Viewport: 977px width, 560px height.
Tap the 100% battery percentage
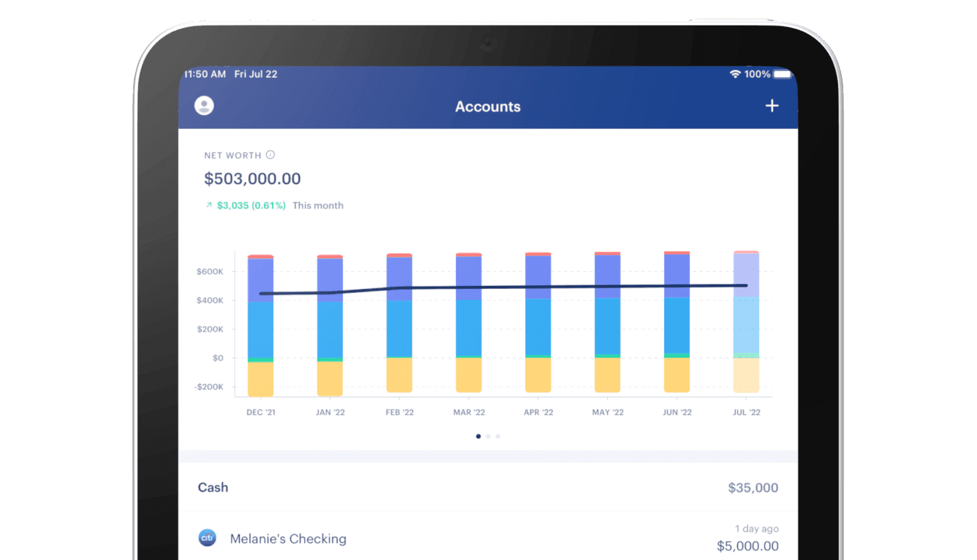tap(757, 74)
